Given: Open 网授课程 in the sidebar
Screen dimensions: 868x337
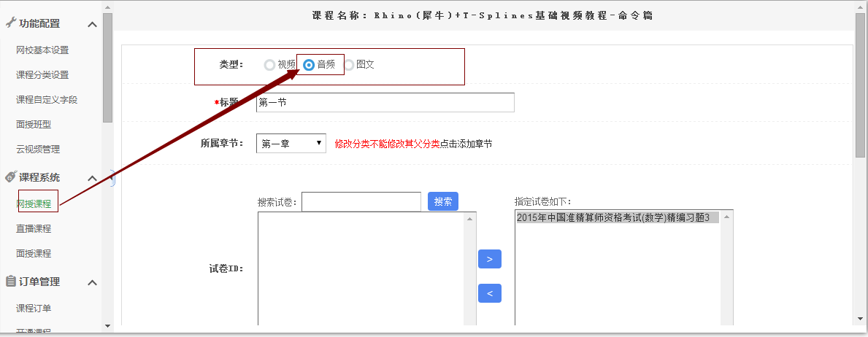Looking at the screenshot, I should click(x=34, y=204).
